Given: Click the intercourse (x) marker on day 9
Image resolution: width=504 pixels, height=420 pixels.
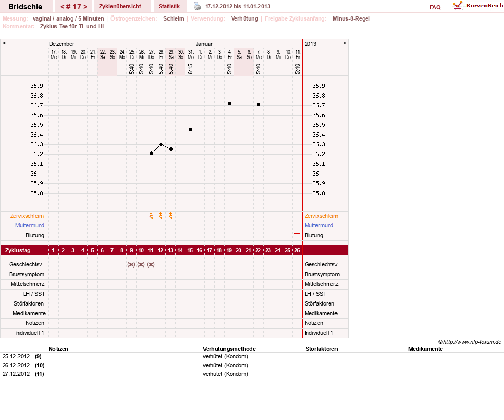Looking at the screenshot, I should (131, 264).
